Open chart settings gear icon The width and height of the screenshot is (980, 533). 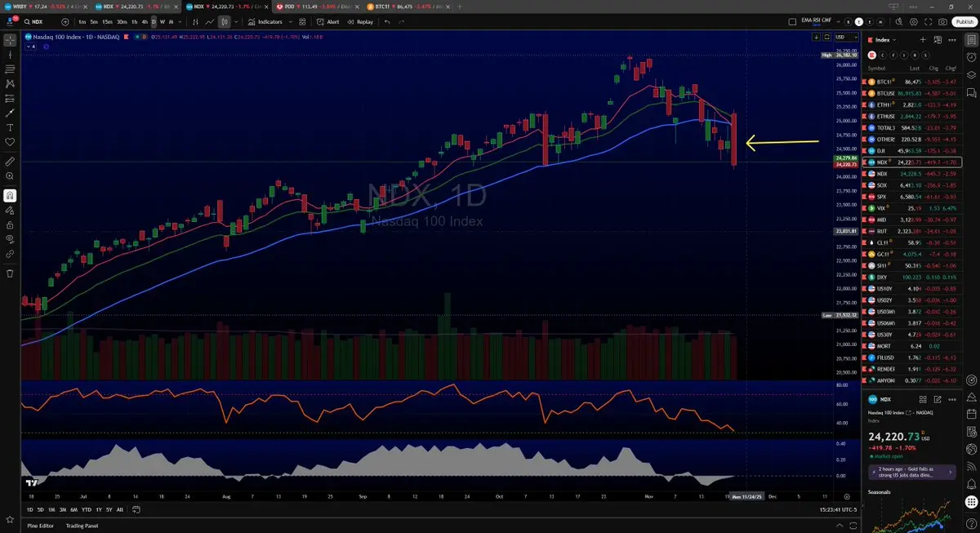(x=914, y=22)
